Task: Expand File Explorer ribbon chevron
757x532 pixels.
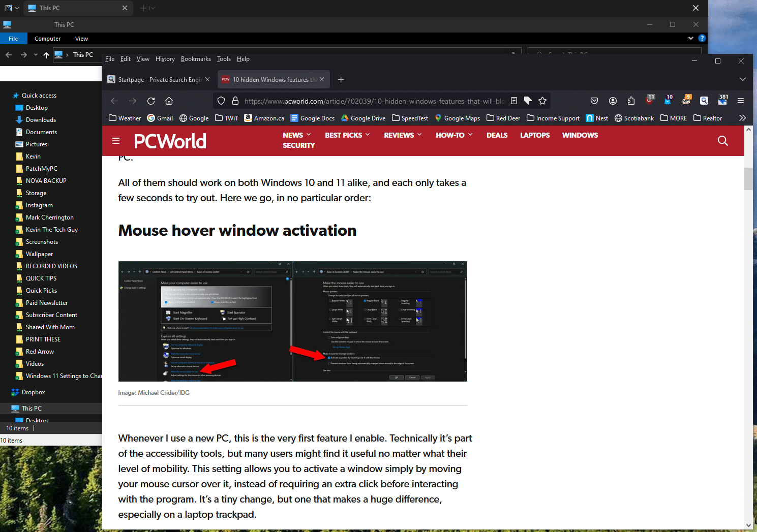Action: click(x=691, y=38)
